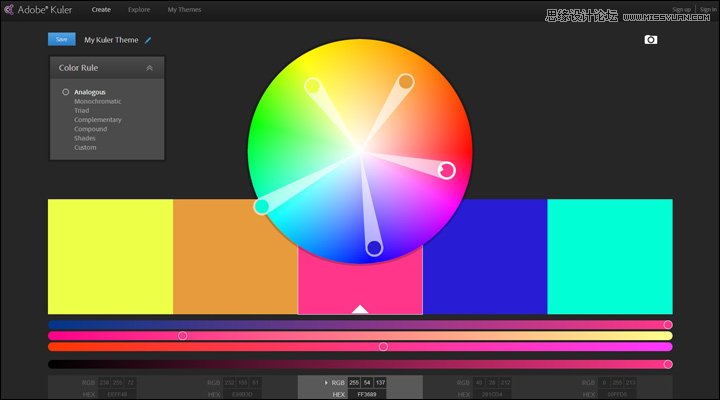Click the RGB mode arrow for pink swatch
720x400 pixels.
pos(326,383)
